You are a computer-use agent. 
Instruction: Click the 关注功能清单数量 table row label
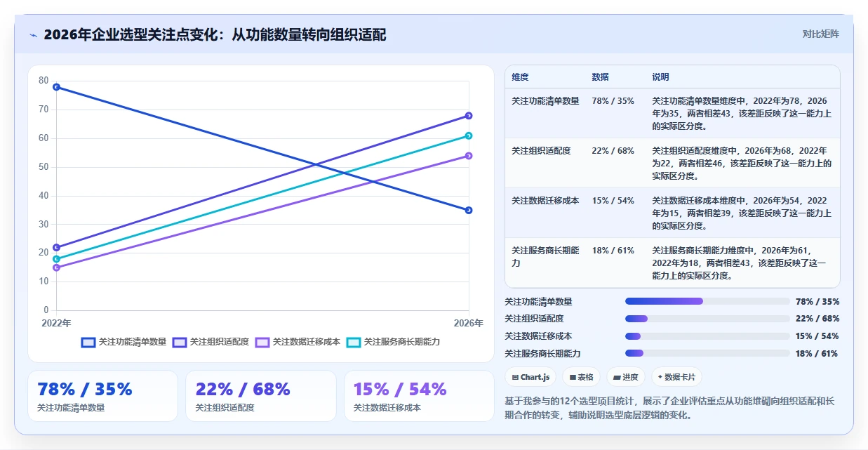point(546,101)
